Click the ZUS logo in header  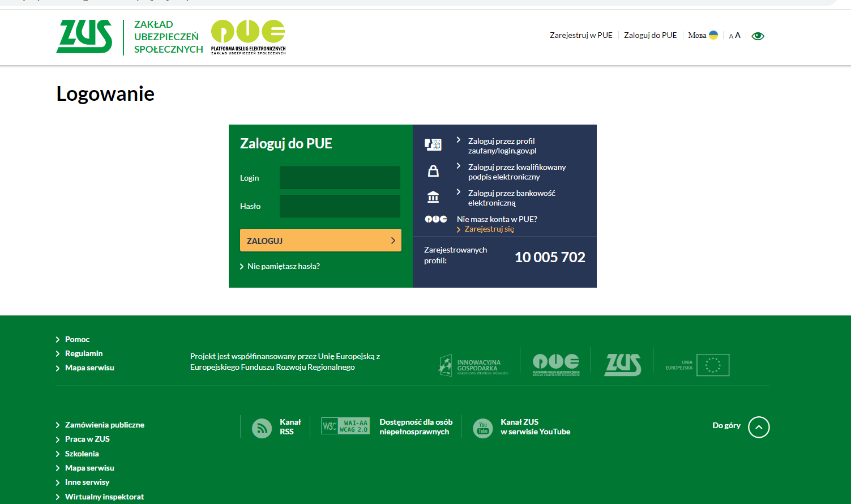[x=84, y=37]
